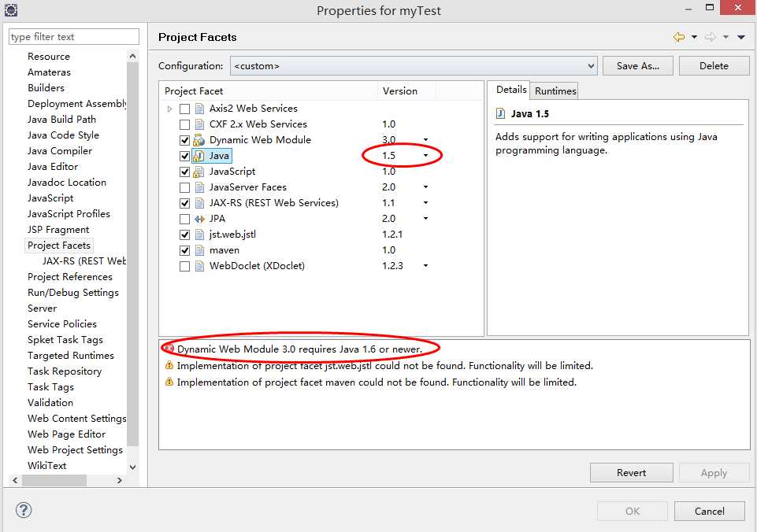Open the Configuration <custom> dropdown
This screenshot has height=532, width=757.
tap(414, 66)
